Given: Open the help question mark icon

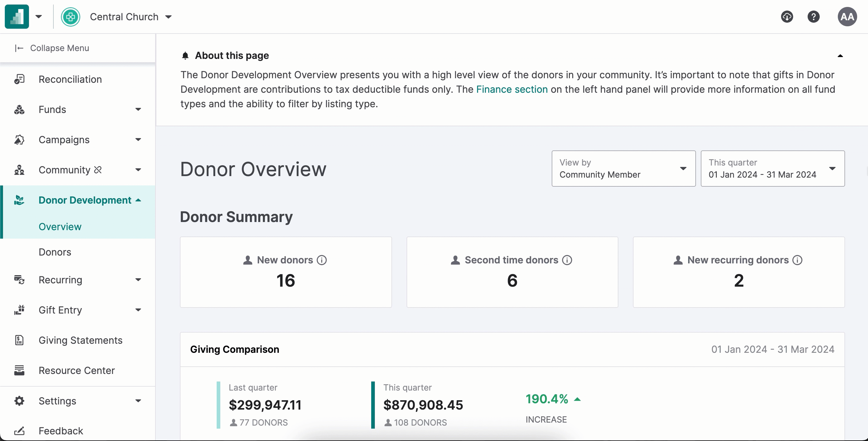Looking at the screenshot, I should point(813,17).
